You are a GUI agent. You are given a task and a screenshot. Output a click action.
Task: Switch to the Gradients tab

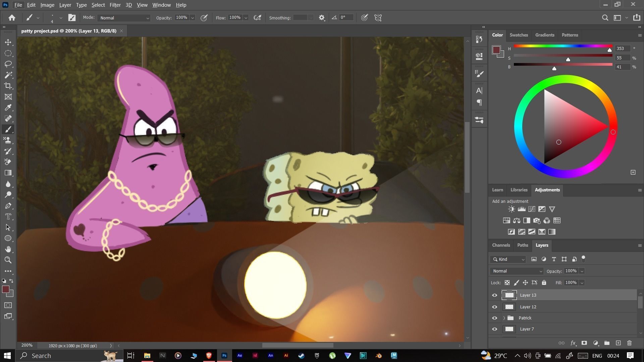tap(545, 35)
